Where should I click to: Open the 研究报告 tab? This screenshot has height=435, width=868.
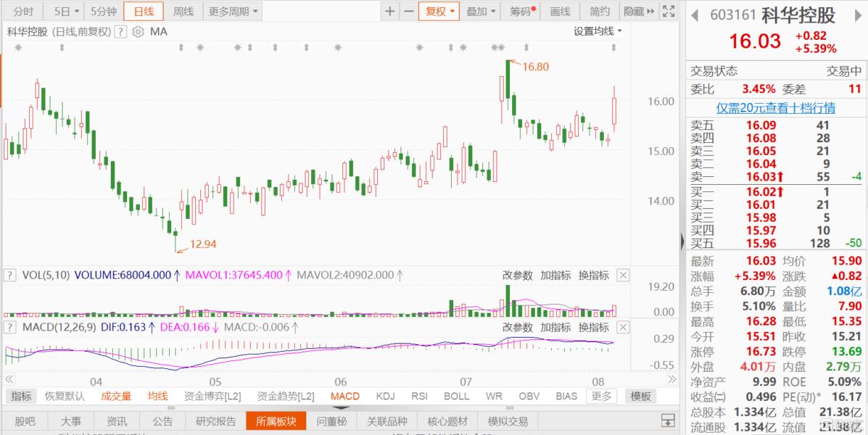coord(216,422)
